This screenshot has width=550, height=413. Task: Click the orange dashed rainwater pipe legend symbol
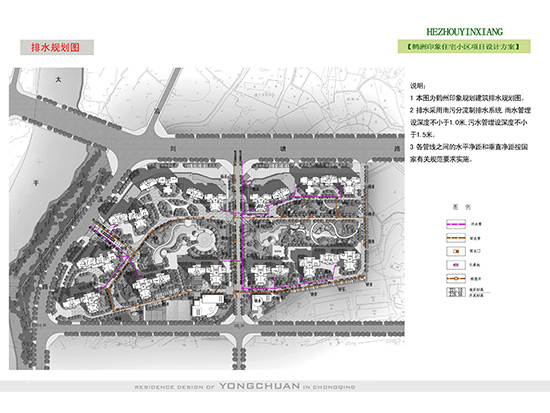[456, 238]
